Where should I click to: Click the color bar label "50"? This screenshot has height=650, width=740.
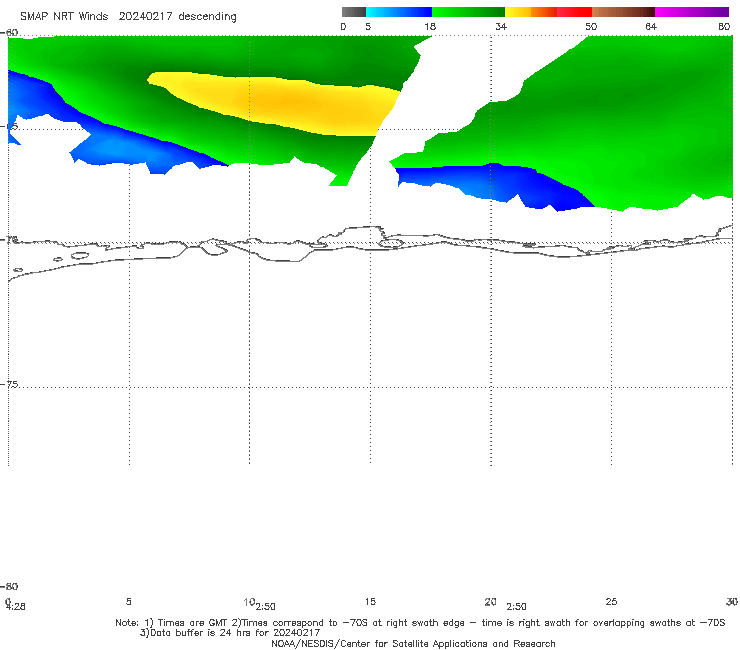(x=591, y=26)
